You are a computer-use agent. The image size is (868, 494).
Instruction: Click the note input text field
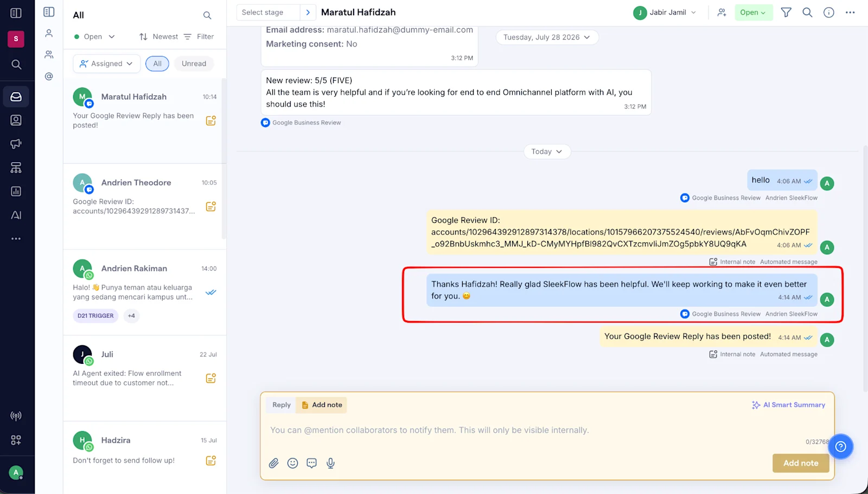pos(547,431)
